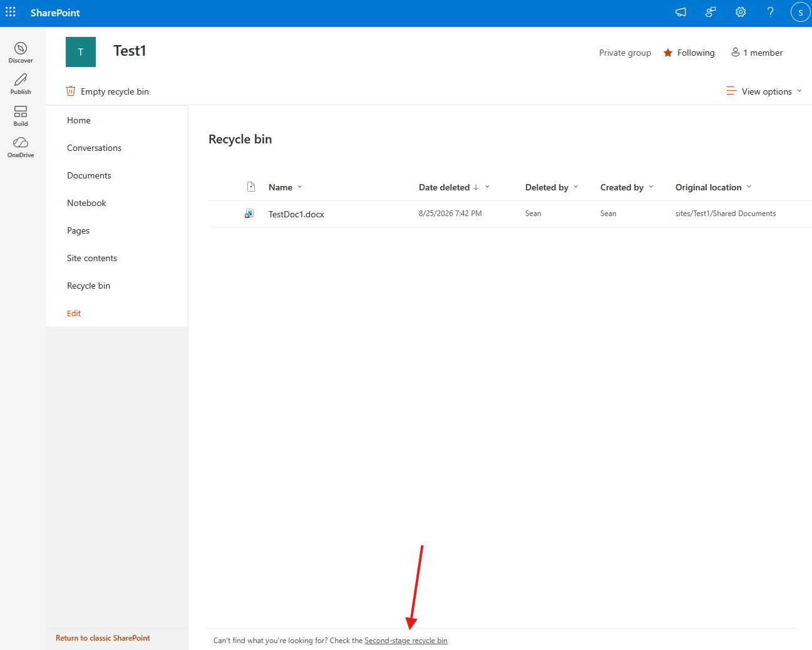Open the Date deleted column dropdown chevron

(x=487, y=187)
